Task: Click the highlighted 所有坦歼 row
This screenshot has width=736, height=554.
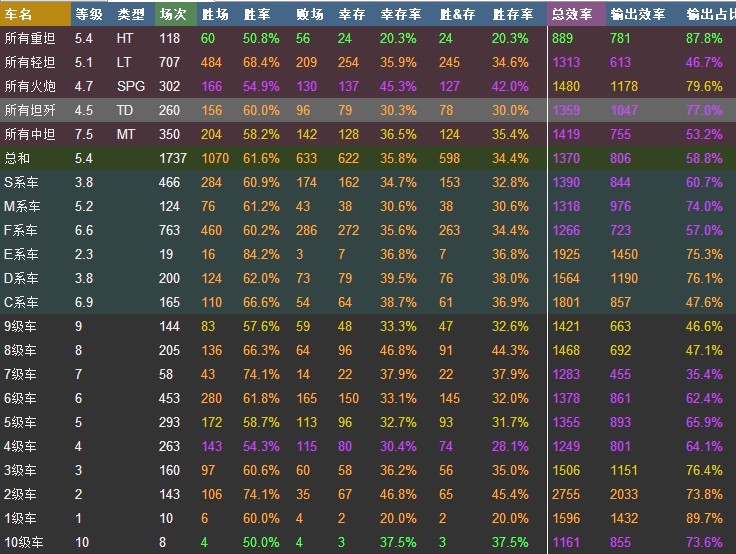Action: tap(29, 110)
